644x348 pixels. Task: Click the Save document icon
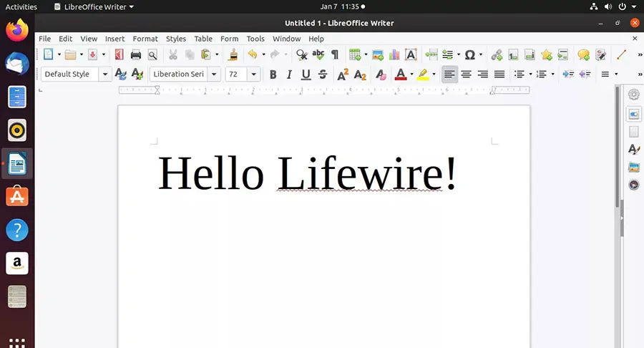click(x=93, y=54)
